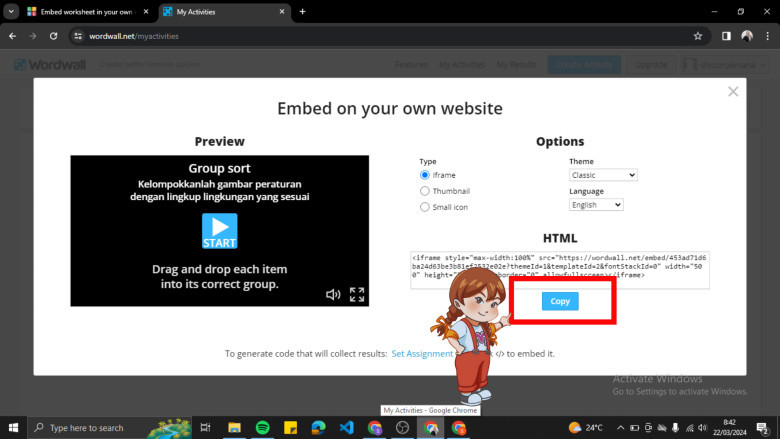View site information icon in address bar

(x=78, y=36)
